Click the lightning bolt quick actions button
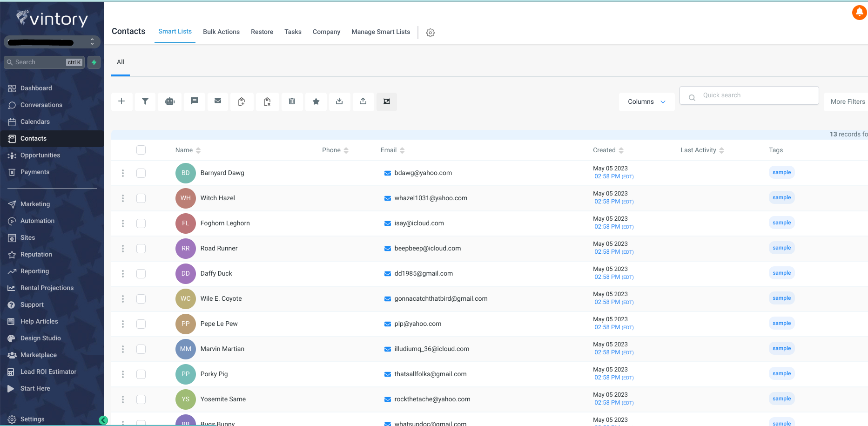868x426 pixels. pyautogui.click(x=94, y=62)
